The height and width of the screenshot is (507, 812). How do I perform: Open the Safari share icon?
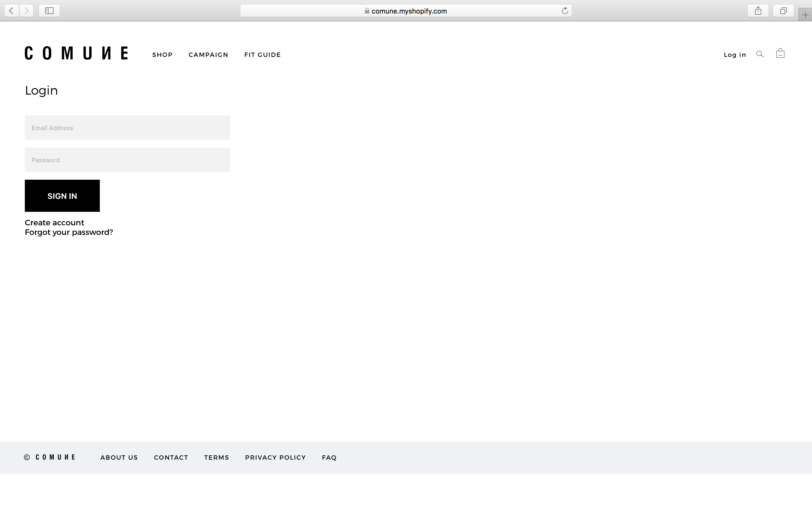(758, 11)
